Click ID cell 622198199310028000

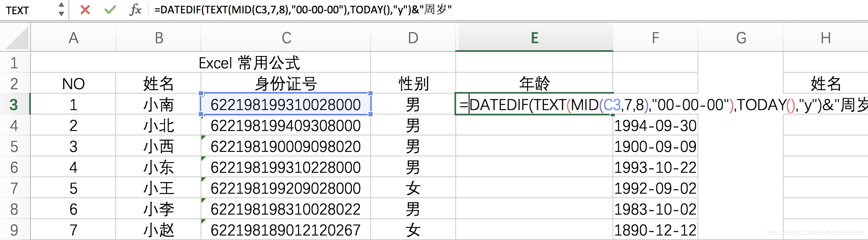[286, 104]
